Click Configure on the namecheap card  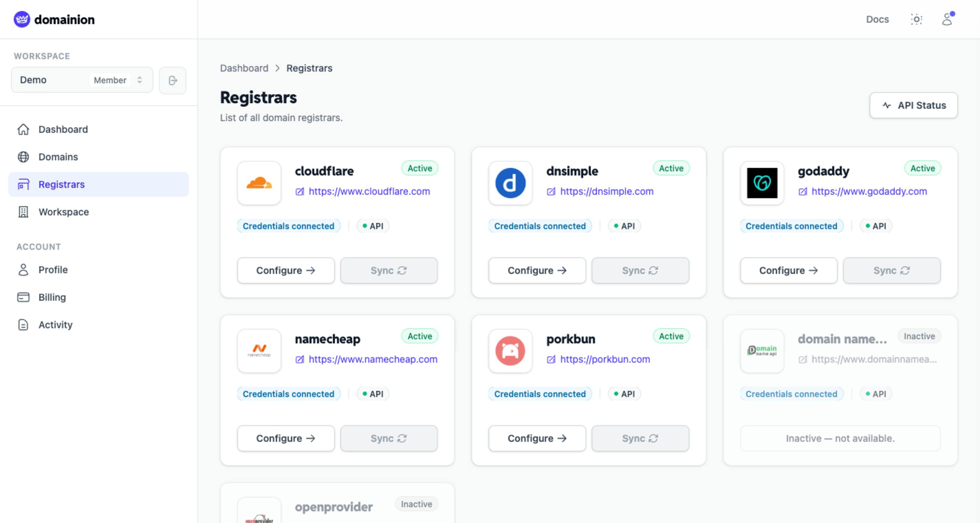pos(286,438)
